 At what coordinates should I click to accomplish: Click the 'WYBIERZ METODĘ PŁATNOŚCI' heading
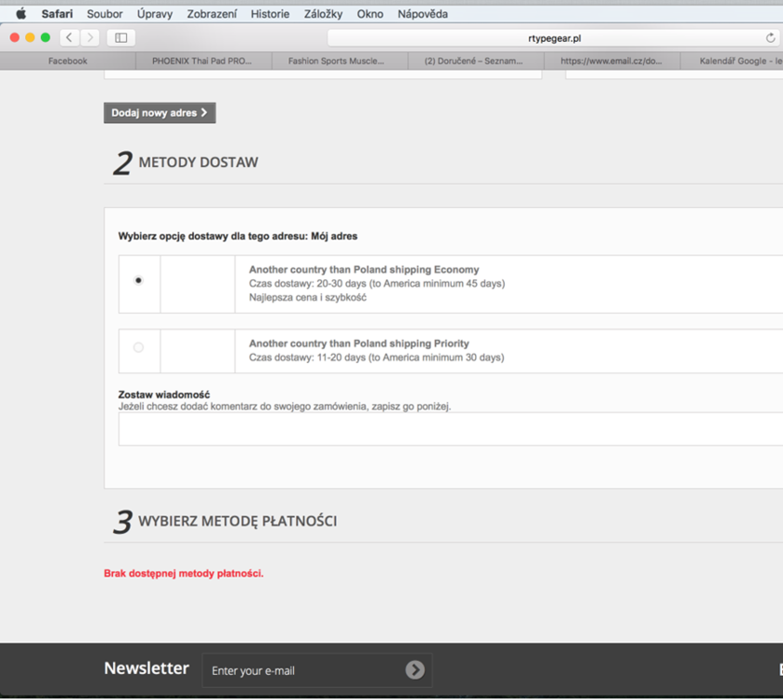coord(238,521)
